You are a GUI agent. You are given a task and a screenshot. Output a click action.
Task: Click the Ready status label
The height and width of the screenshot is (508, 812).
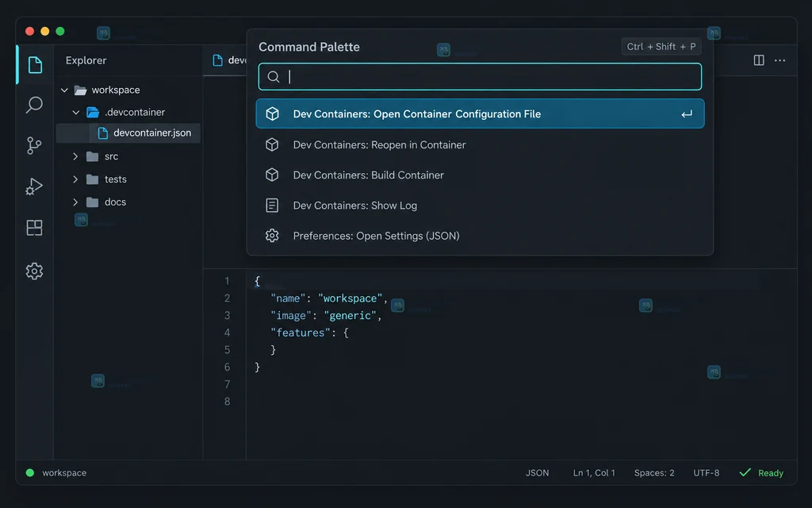click(x=771, y=473)
